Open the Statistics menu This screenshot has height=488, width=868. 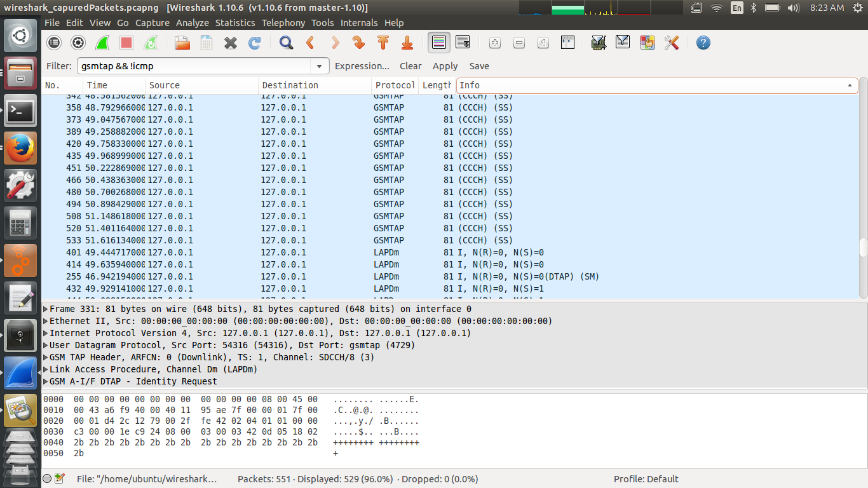tap(235, 23)
